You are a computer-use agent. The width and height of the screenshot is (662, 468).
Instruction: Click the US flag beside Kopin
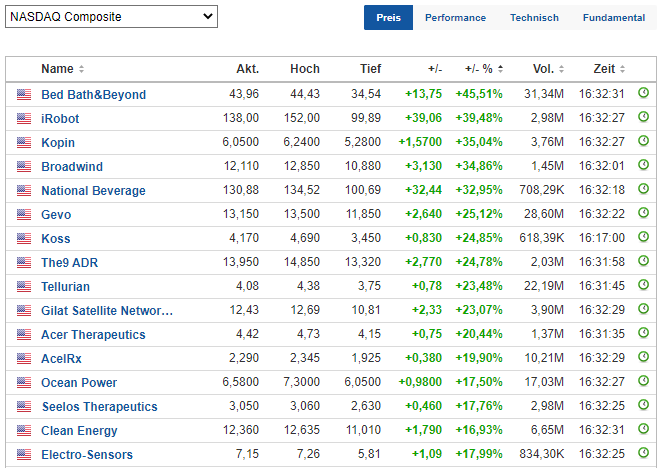click(24, 142)
